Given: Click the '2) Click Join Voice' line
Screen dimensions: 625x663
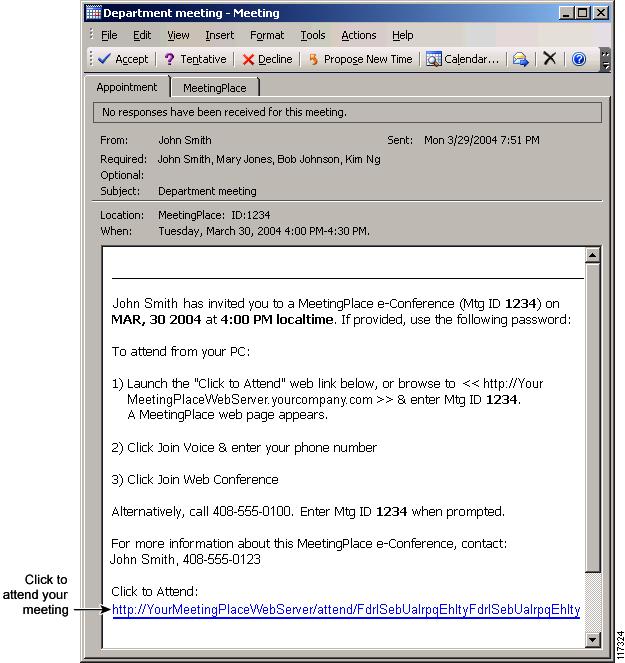Looking at the screenshot, I should click(244, 448).
